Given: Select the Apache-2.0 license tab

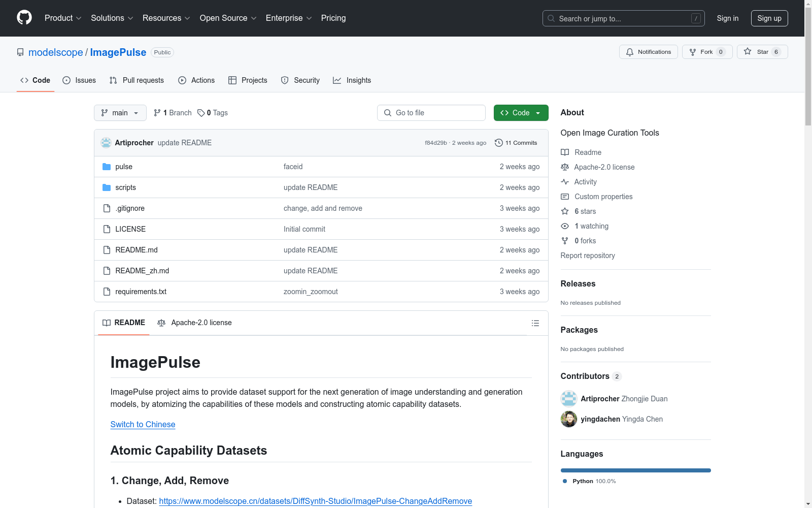Looking at the screenshot, I should click(195, 323).
